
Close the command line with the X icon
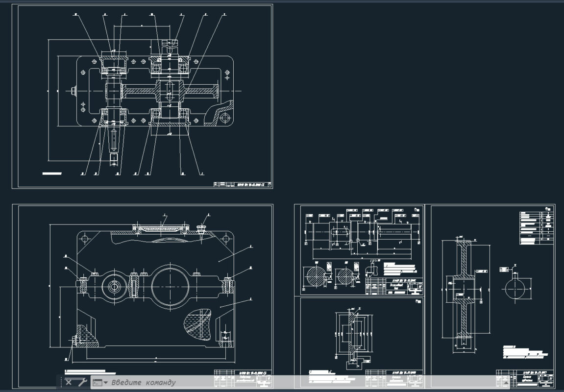[x=68, y=382]
